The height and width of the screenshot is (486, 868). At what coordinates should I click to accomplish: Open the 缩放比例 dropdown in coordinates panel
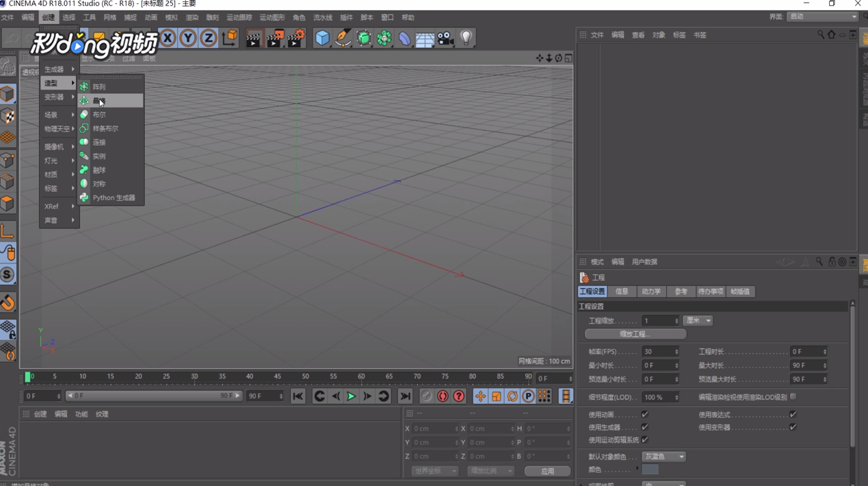[490, 471]
